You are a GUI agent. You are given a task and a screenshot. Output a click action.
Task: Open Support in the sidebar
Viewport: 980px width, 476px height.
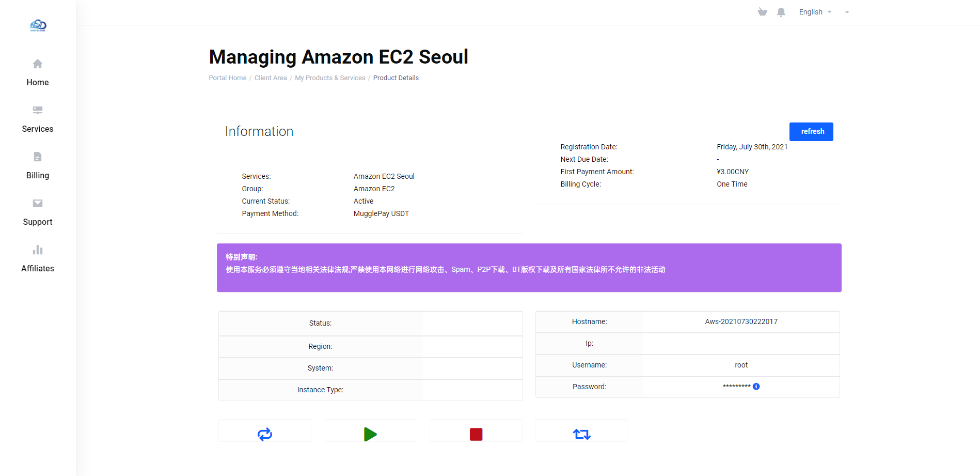38,212
